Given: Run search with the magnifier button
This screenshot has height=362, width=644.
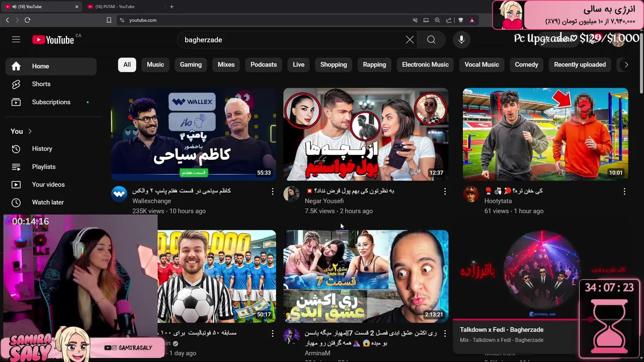Looking at the screenshot, I should 431,40.
